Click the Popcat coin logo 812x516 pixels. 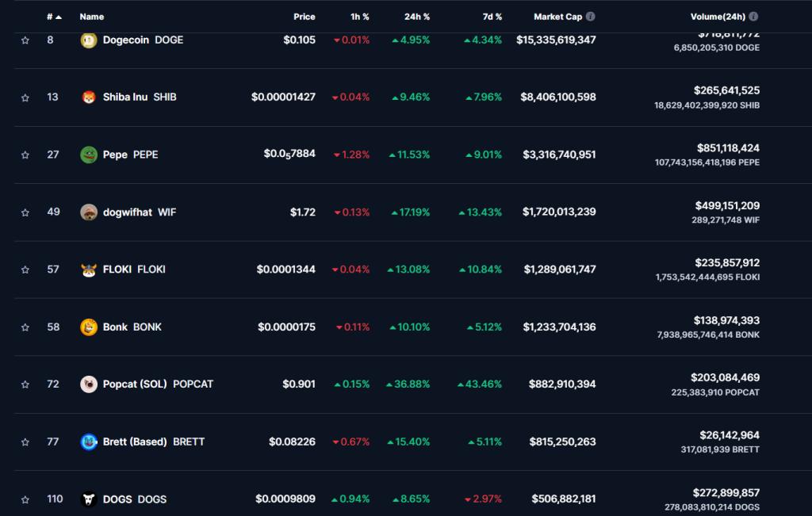pyautogui.click(x=89, y=384)
